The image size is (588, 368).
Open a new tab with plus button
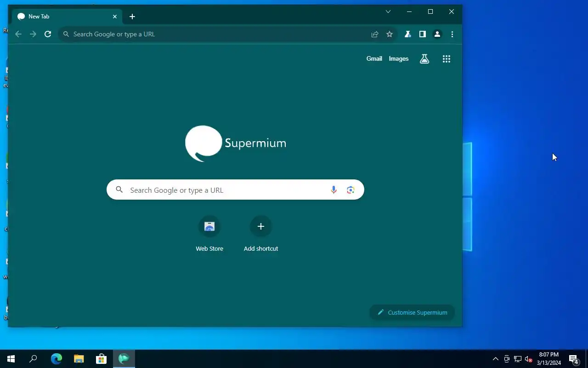132,17
